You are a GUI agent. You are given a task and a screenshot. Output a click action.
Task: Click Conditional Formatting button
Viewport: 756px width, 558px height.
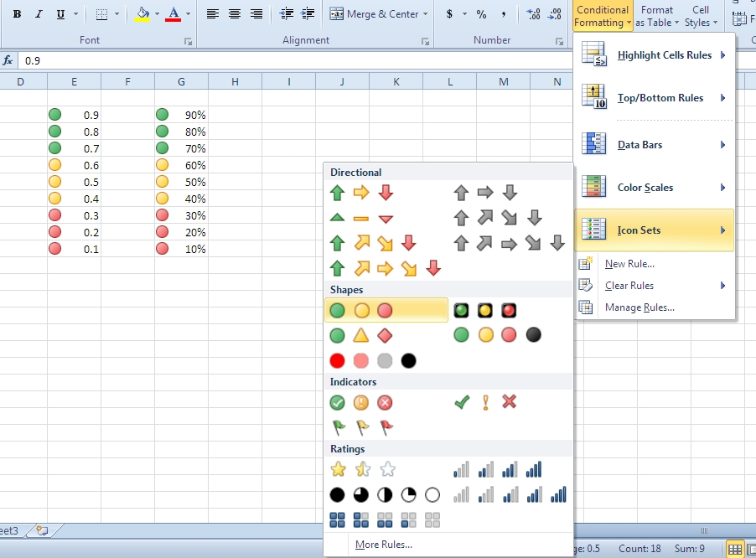(602, 16)
